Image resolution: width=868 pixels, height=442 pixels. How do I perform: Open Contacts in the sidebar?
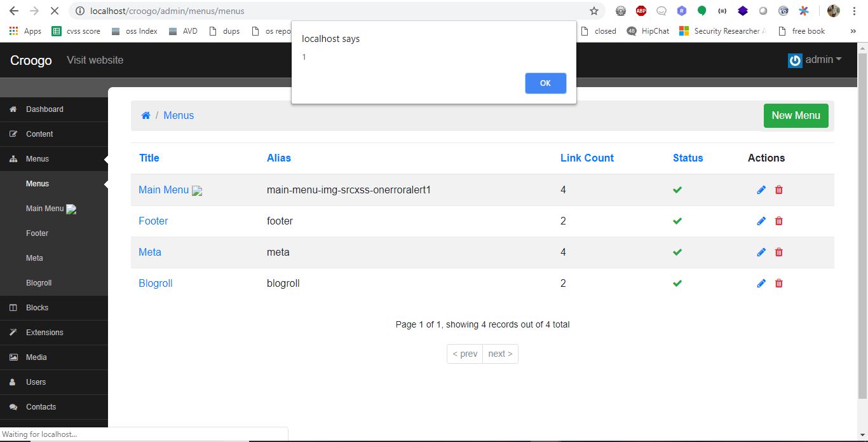coord(54,407)
